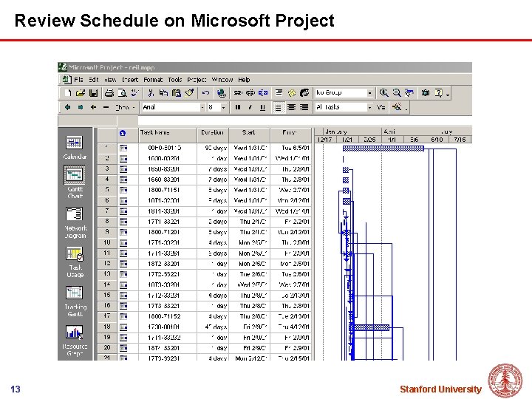Toggle the AutoFilter button
The width and height of the screenshot is (532, 399).
click(381, 107)
